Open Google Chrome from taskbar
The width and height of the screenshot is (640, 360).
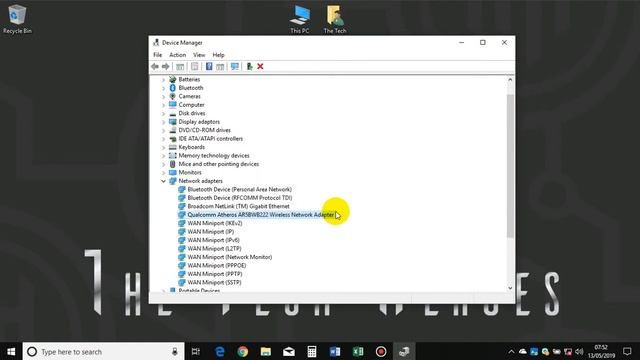(x=243, y=351)
